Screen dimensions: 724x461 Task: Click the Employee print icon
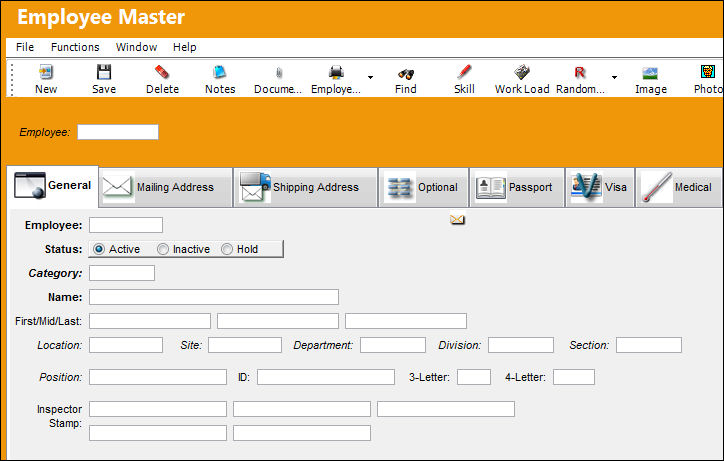pos(336,73)
